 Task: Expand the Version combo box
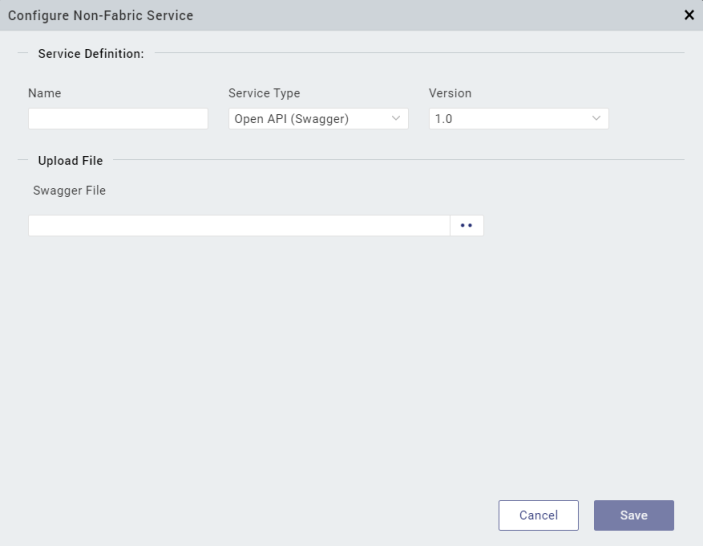518,119
